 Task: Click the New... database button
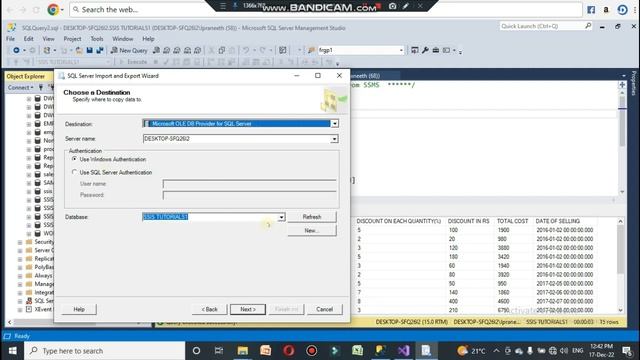click(x=312, y=231)
